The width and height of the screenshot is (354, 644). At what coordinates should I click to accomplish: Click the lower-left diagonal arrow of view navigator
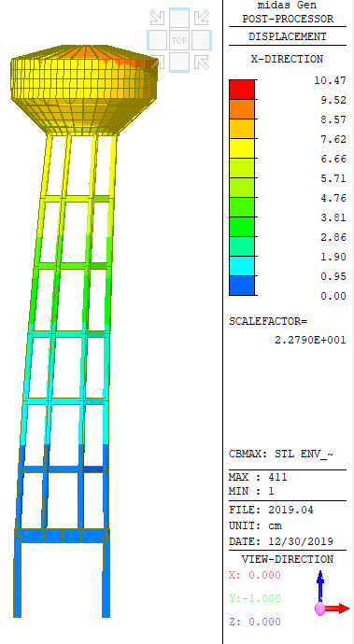tap(158, 63)
